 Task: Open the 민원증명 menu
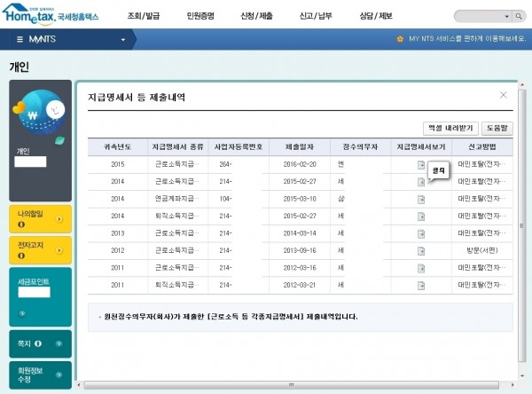click(x=205, y=16)
